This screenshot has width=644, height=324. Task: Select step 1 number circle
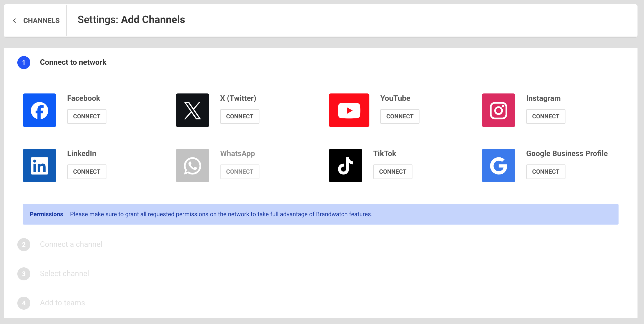coord(24,63)
